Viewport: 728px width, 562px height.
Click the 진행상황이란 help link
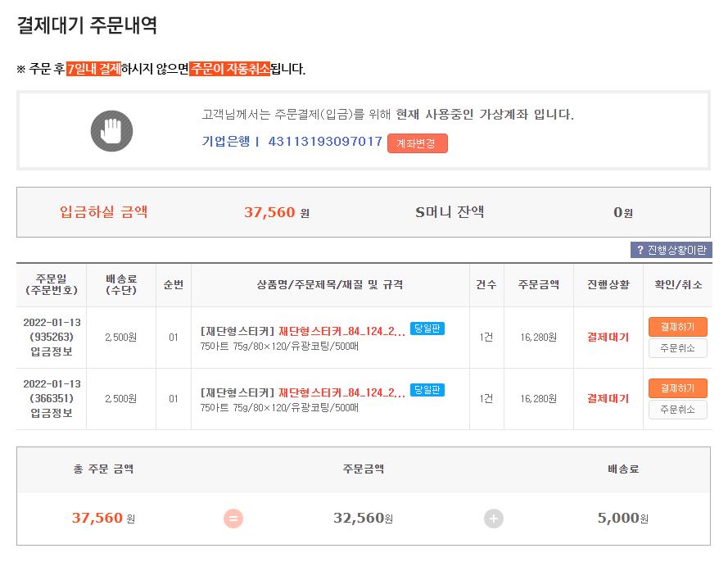[676, 250]
